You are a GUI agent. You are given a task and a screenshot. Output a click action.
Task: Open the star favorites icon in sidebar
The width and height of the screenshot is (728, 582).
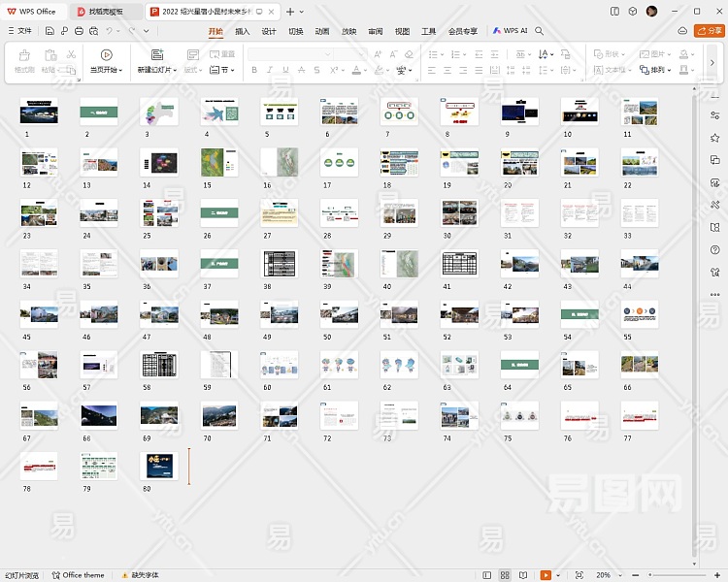click(714, 139)
